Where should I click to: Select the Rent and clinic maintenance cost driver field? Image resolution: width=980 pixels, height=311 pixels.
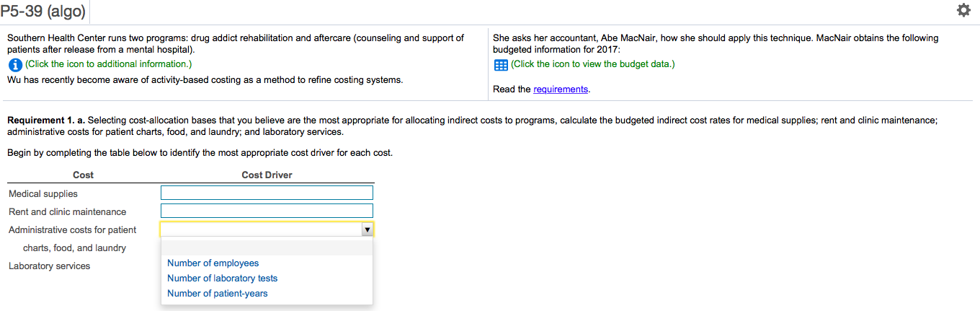(267, 211)
